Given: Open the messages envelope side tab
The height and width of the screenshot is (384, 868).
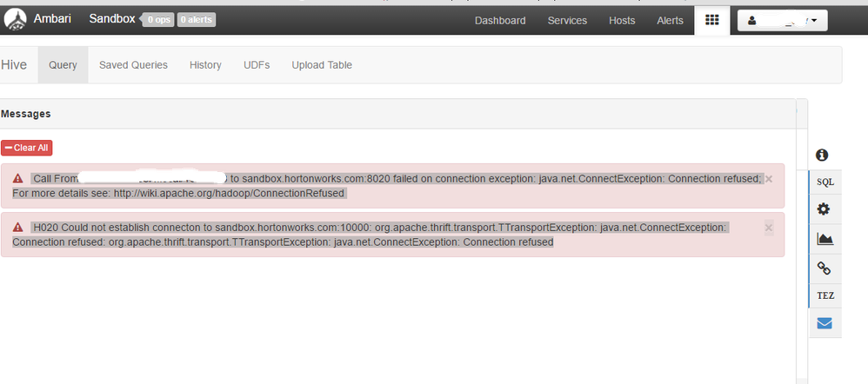Looking at the screenshot, I should (825, 323).
